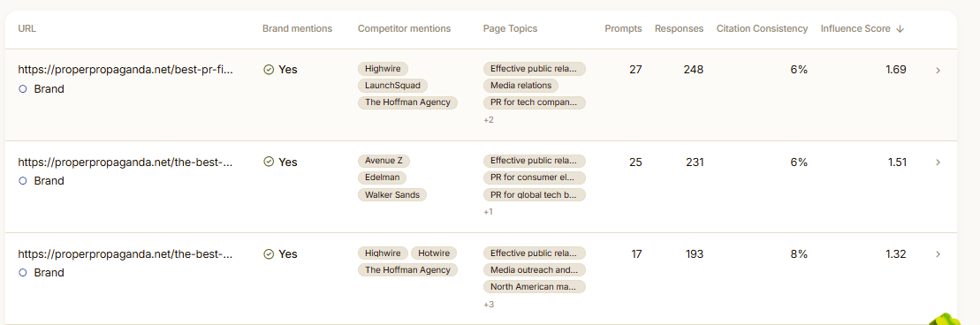Click Brand circle icon in third row
The width and height of the screenshot is (980, 325).
23,273
